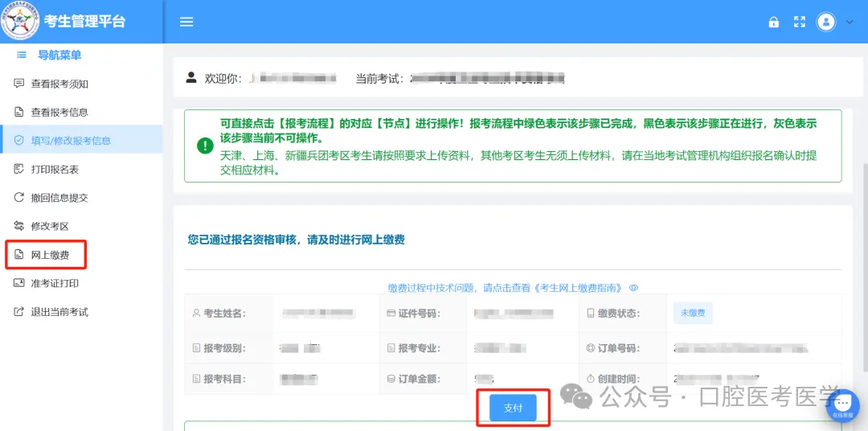Viewport: 868px width, 431px height.
Task: Click the 导航菜单 list icon
Action: tap(23, 55)
